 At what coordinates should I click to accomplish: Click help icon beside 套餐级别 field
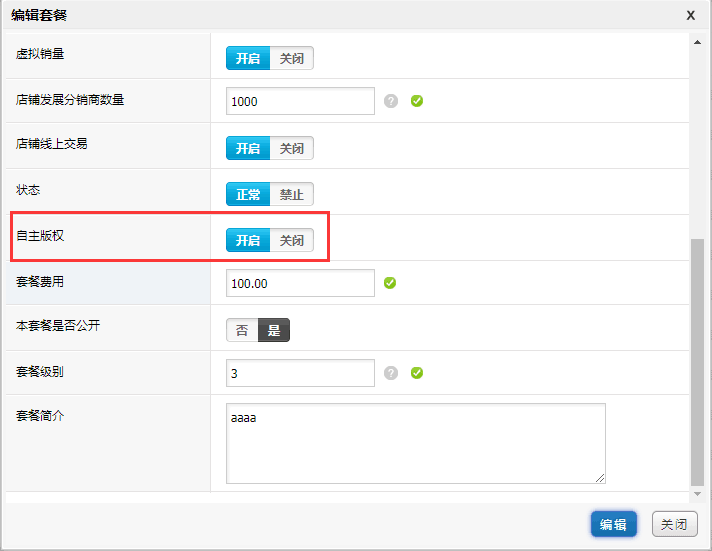[x=391, y=373]
